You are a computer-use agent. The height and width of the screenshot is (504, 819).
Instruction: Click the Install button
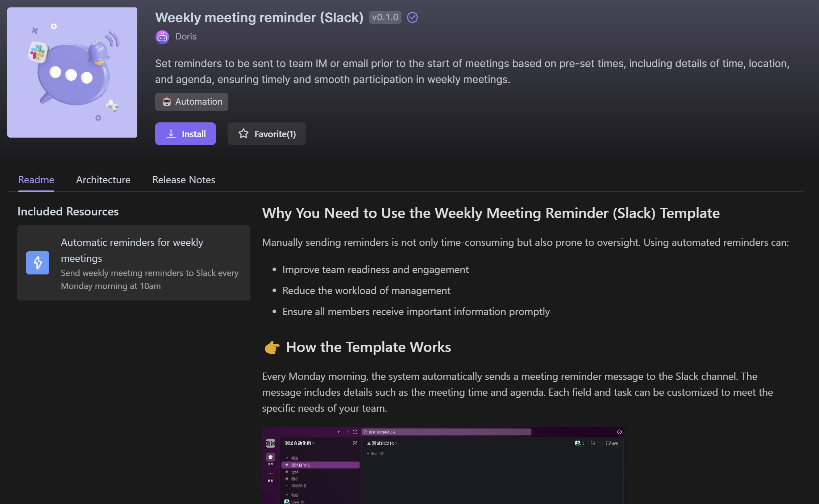[186, 133]
